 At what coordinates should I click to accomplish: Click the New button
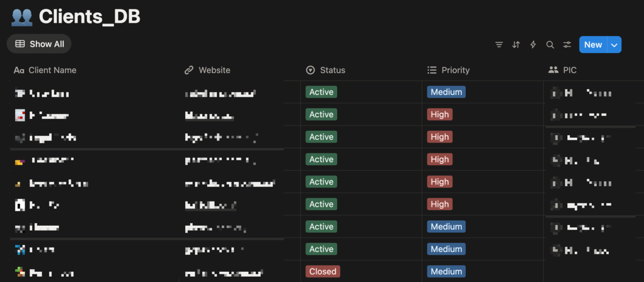[x=592, y=45]
